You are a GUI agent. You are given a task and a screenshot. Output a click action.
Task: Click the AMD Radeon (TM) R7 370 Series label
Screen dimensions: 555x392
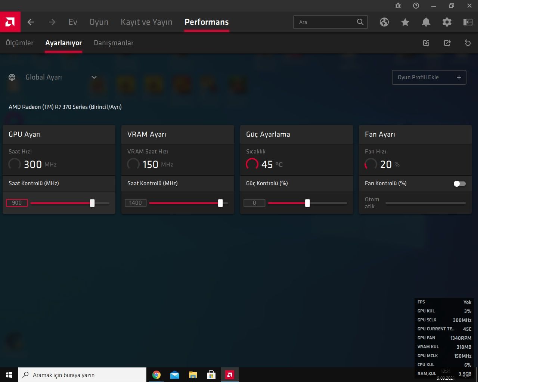coord(65,107)
